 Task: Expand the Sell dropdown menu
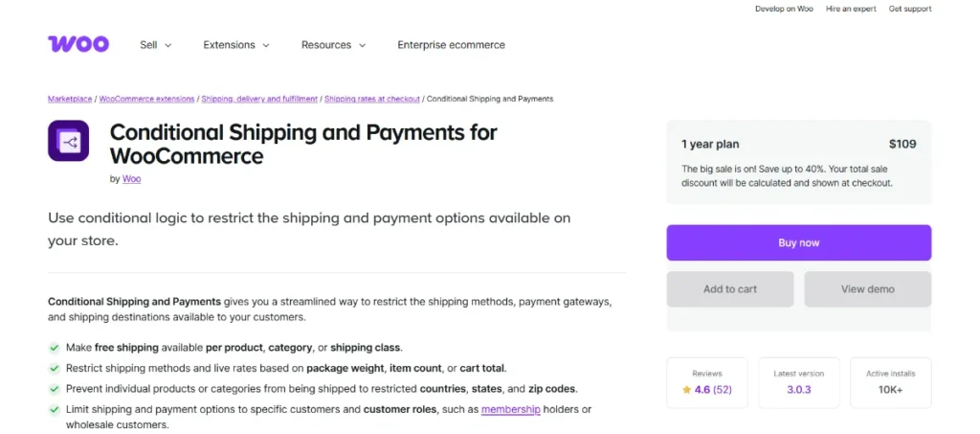[155, 45]
